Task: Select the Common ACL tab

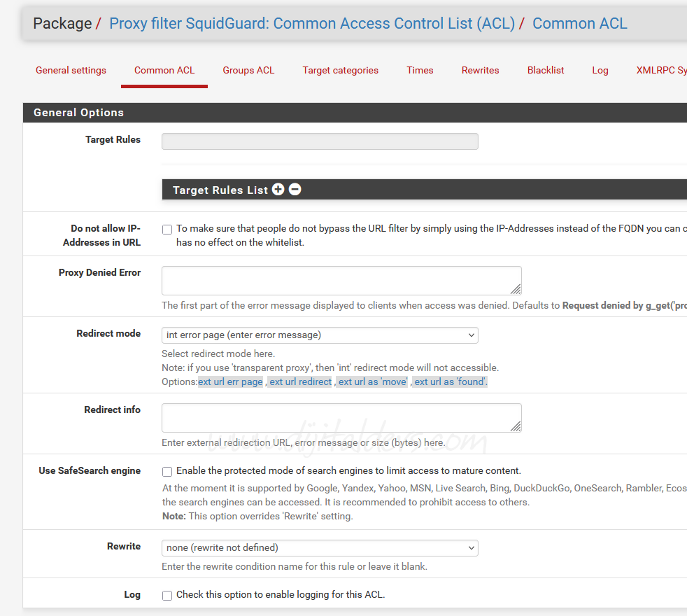Action: (164, 71)
